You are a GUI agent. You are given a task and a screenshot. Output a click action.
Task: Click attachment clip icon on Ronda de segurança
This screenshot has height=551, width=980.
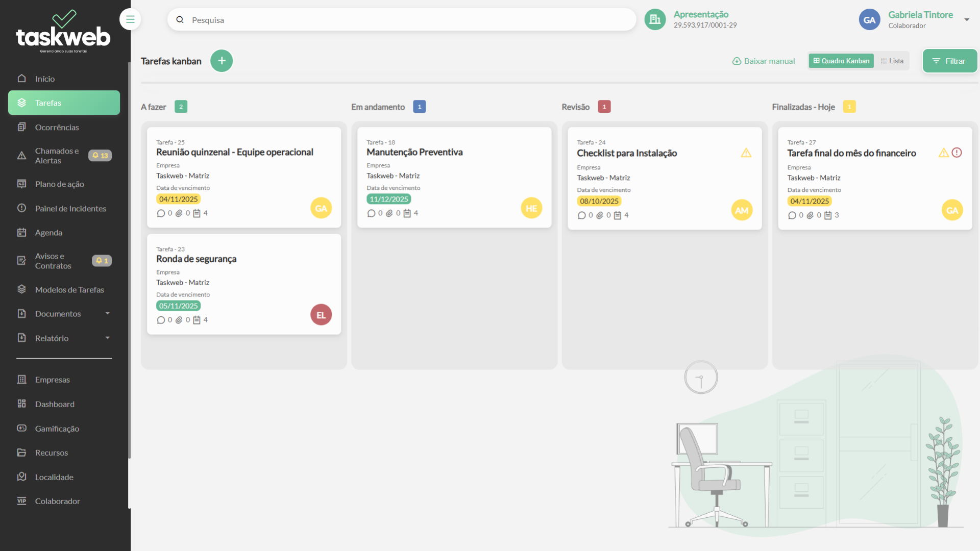(179, 320)
